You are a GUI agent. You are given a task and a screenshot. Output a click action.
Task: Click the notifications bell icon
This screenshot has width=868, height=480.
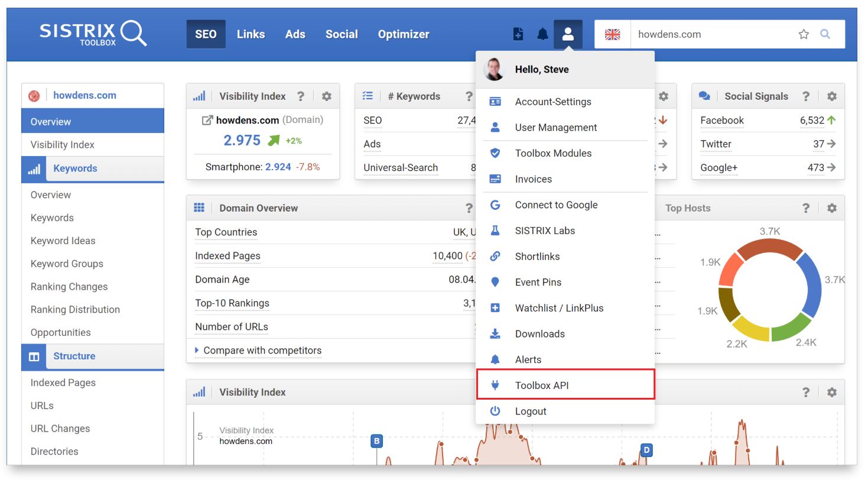(x=542, y=34)
